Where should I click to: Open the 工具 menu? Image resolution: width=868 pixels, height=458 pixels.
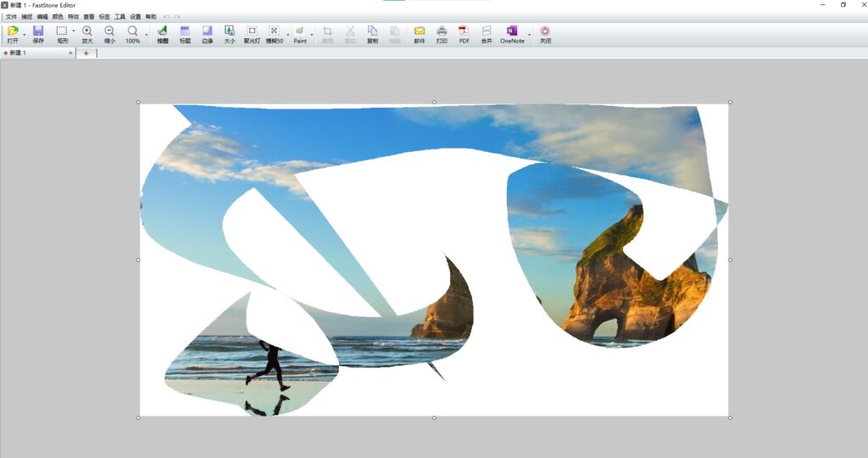click(120, 17)
